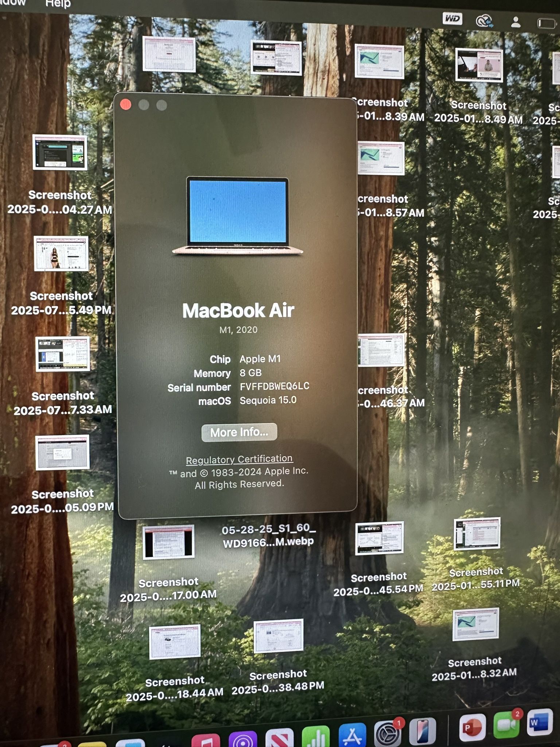Viewport: 560px width, 747px height.
Task: Open the Regulatory Certification link
Action: point(239,460)
